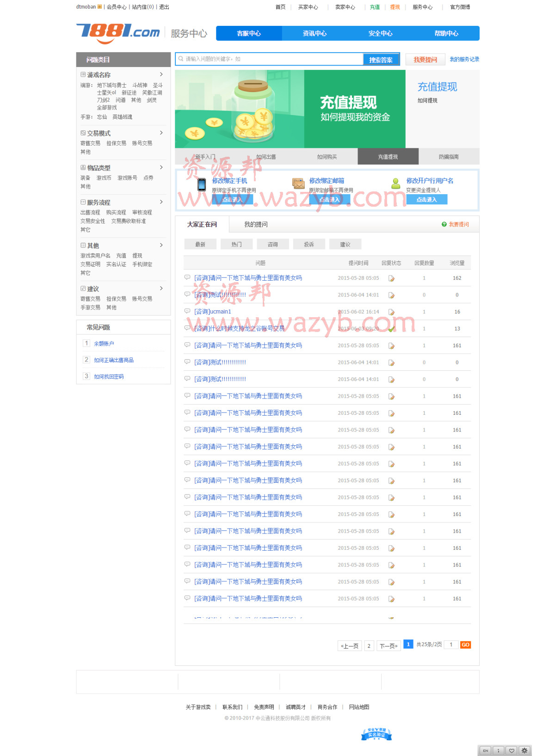Click the 实名验证 security badge in footer
Viewport: 555px width, 756px height.
[376, 734]
